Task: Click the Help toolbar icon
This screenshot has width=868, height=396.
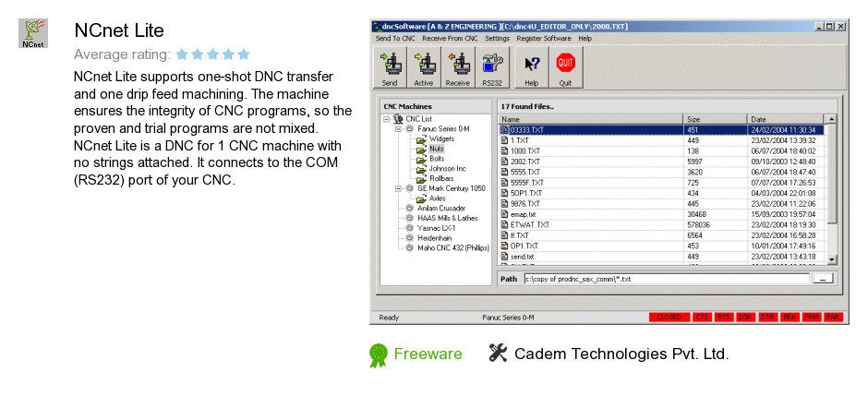Action: click(532, 66)
